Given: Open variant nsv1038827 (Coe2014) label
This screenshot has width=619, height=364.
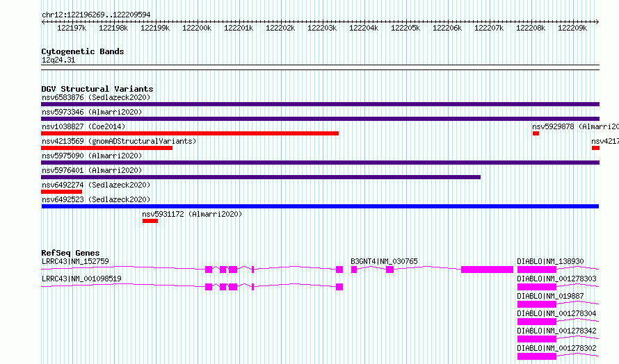Looking at the screenshot, I should [83, 126].
